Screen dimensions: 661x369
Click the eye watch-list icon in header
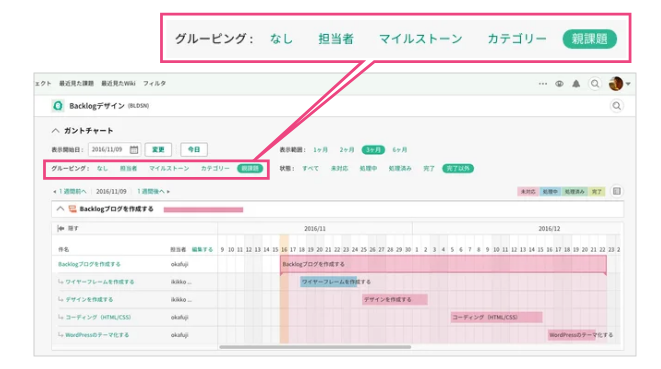pyautogui.click(x=559, y=84)
